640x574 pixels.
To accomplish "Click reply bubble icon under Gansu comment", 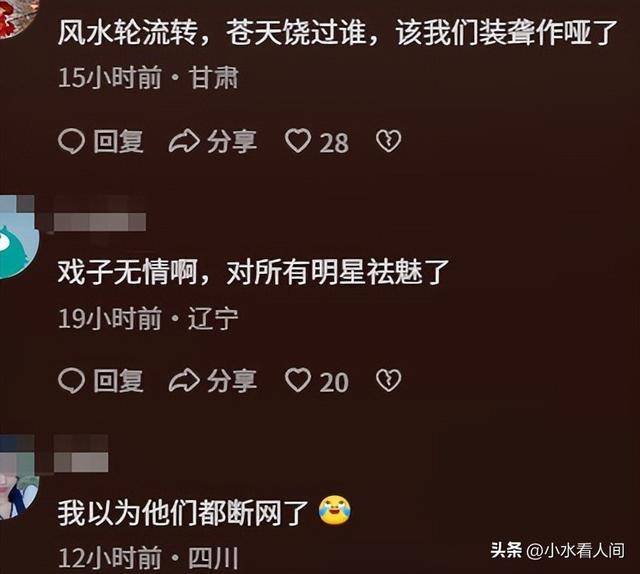I will [x=71, y=142].
